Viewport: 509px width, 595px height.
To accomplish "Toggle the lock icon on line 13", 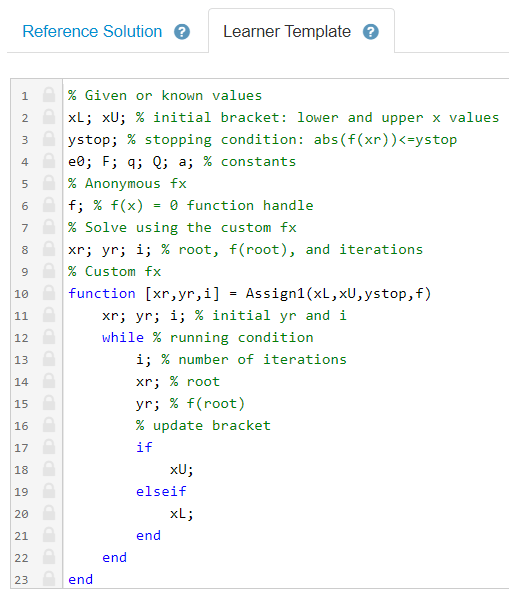I will 49,359.
